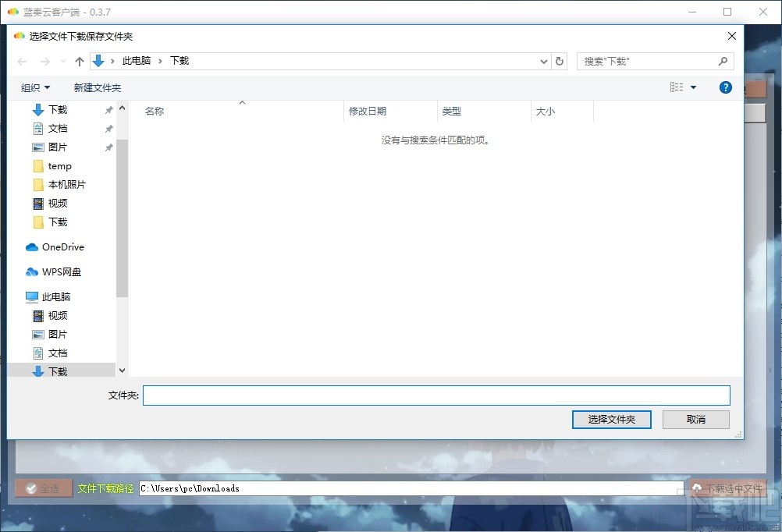Open the 文档 folder in the sidebar
Screen dimensions: 782x532
[57, 128]
